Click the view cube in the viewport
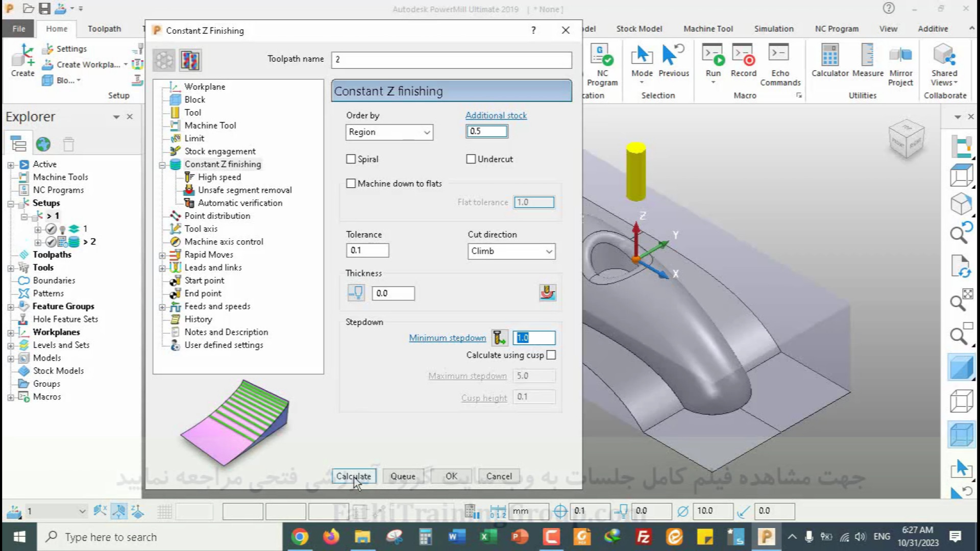980x551 pixels. click(x=906, y=139)
